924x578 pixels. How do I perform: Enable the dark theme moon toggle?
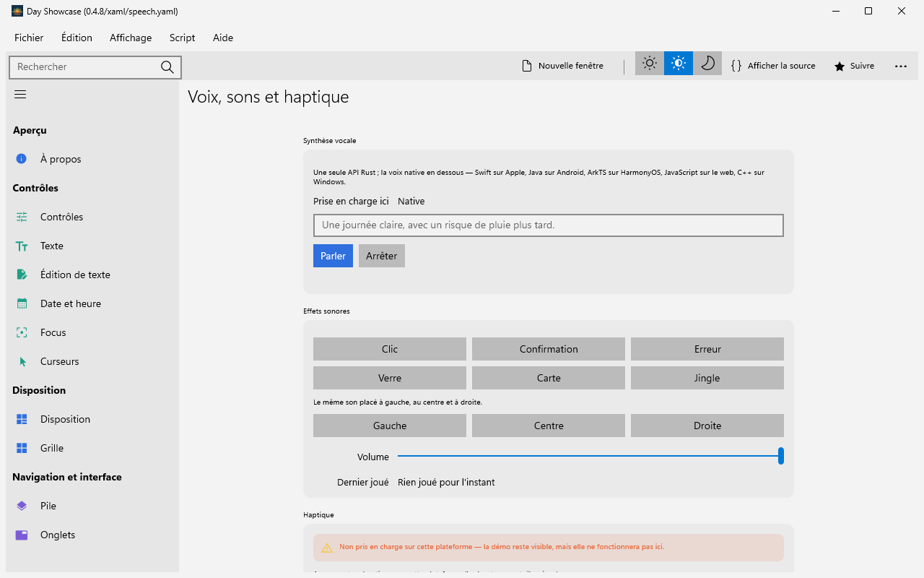tap(707, 64)
